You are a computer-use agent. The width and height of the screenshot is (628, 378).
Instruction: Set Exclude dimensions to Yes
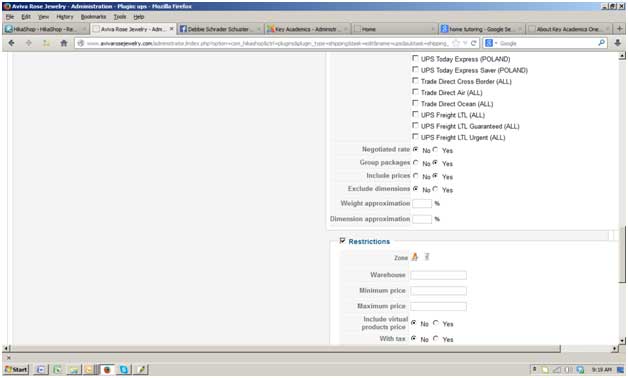[435, 189]
